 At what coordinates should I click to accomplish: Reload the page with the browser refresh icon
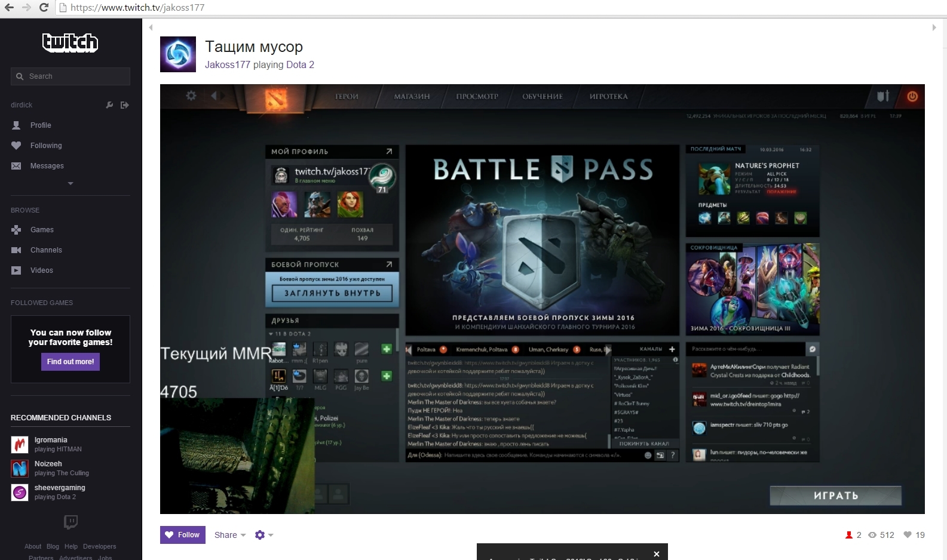pos(44,8)
